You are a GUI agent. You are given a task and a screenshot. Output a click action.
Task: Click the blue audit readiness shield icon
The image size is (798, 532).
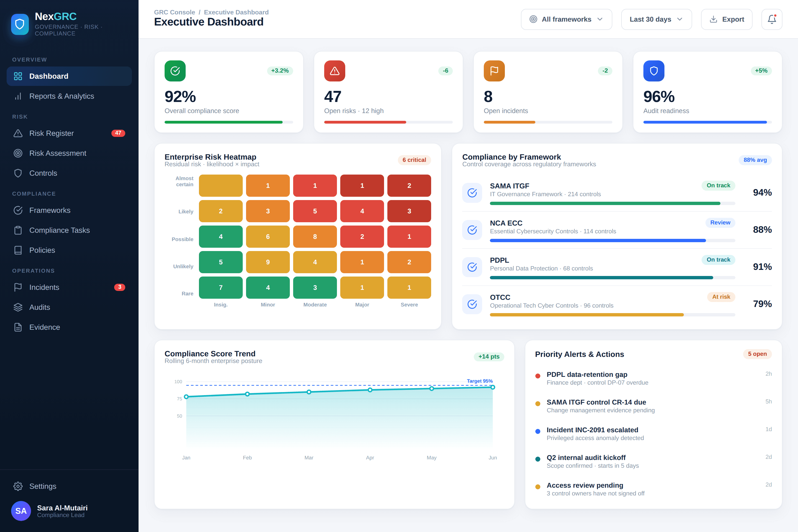[x=654, y=71]
